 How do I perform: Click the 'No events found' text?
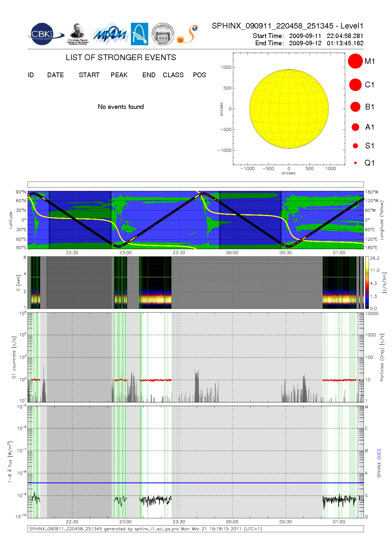(121, 107)
